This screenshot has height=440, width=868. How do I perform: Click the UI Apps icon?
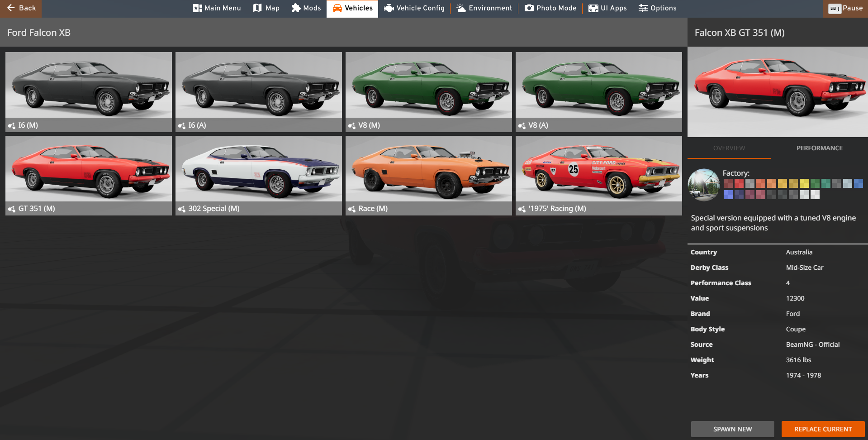[593, 8]
